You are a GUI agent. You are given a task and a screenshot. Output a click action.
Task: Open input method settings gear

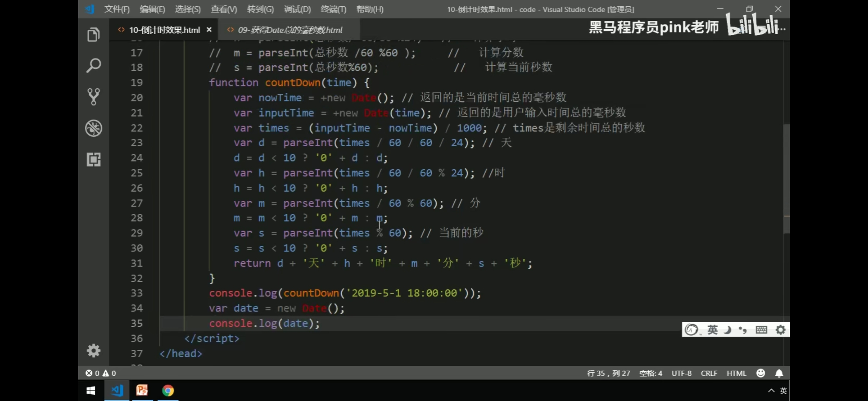point(780,330)
